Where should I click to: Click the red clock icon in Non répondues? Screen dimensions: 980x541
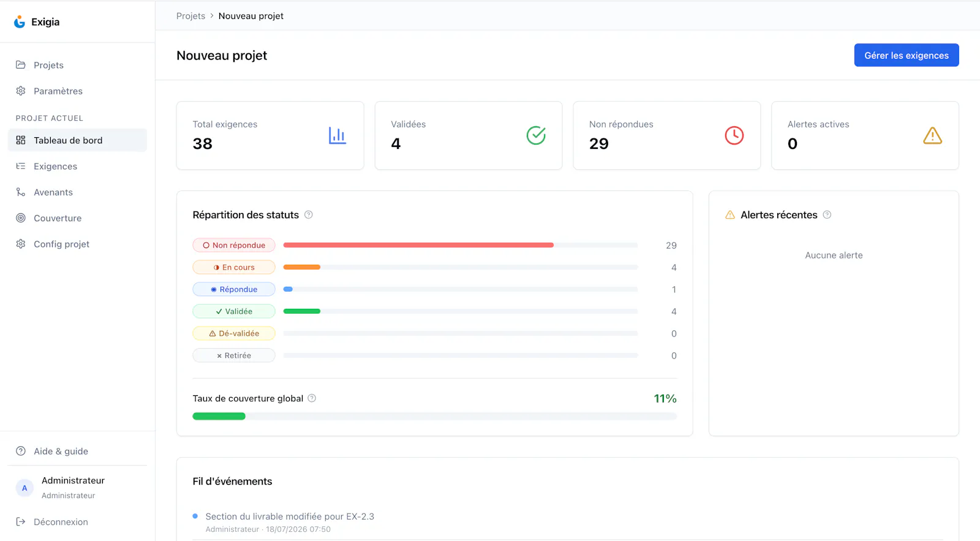click(x=734, y=135)
